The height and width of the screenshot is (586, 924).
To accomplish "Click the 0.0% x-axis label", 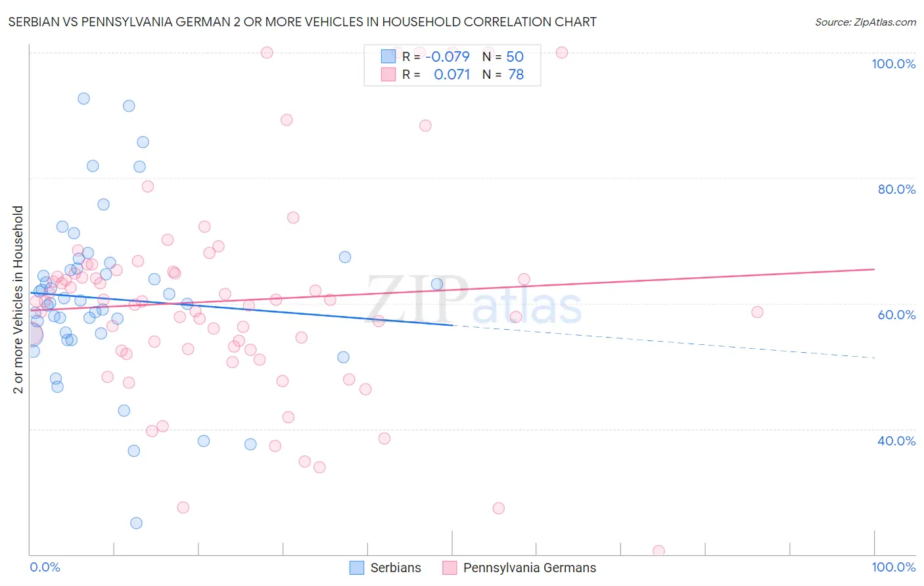I will tap(45, 567).
